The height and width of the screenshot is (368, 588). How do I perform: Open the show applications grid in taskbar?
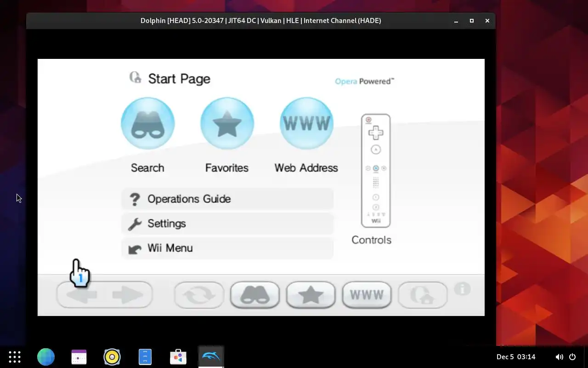15,357
